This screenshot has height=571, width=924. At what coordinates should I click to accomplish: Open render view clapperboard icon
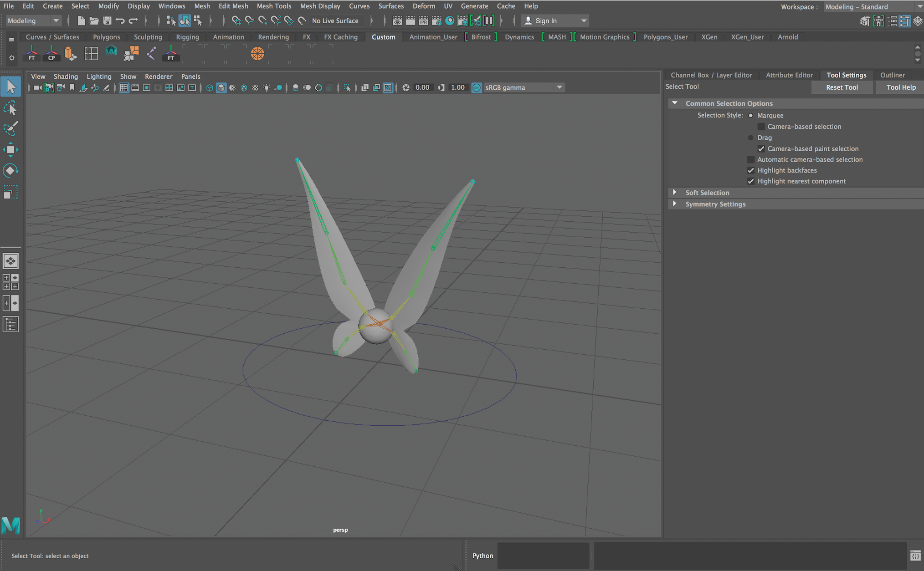pos(397,20)
